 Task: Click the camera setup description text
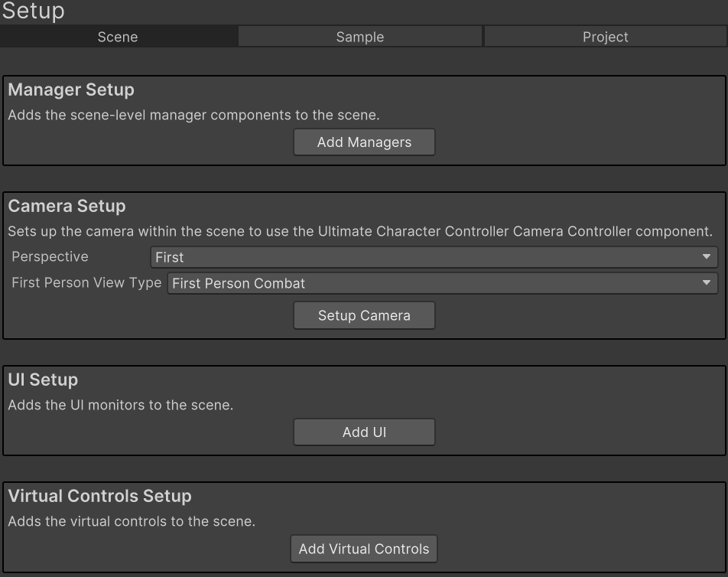[x=359, y=231]
